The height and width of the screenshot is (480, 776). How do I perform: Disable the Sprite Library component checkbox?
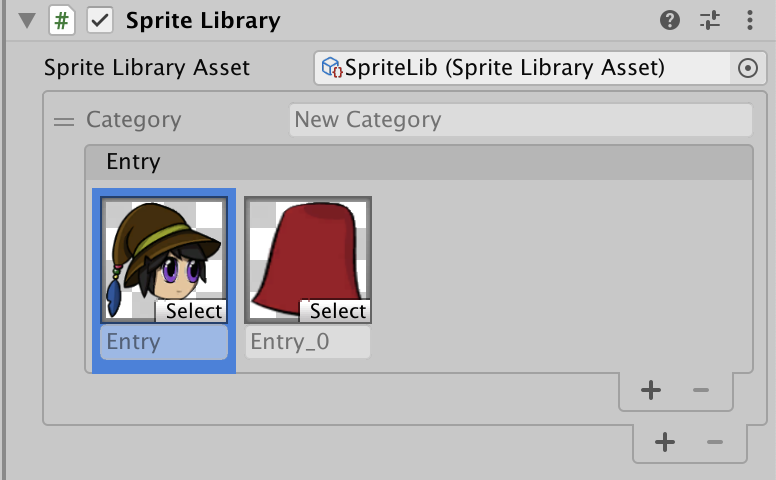coord(99,20)
